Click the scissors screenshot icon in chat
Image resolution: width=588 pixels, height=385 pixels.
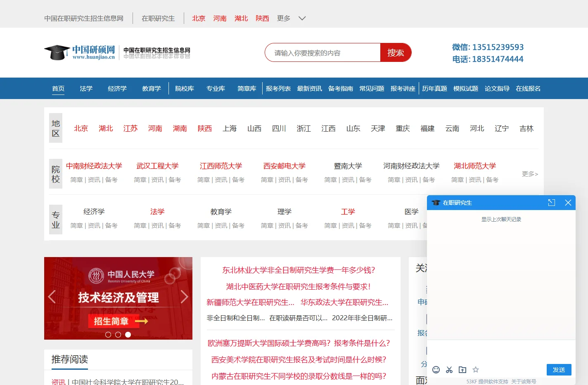[x=449, y=370]
